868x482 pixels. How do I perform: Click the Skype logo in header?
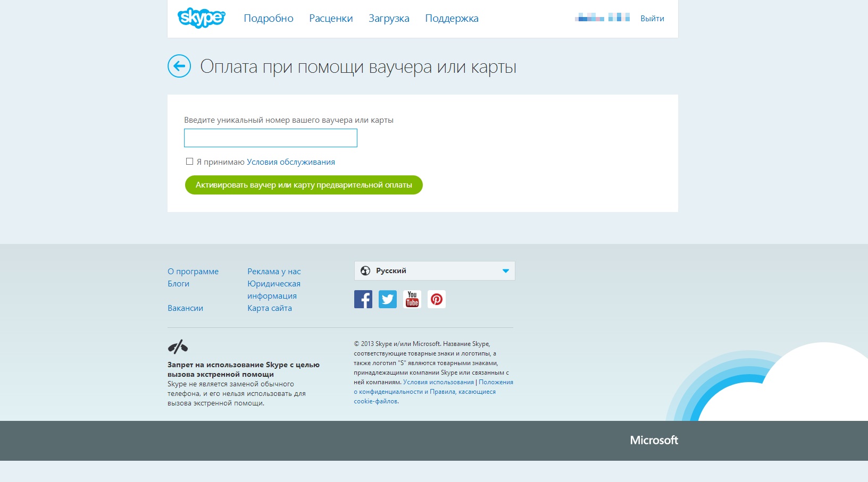click(201, 18)
